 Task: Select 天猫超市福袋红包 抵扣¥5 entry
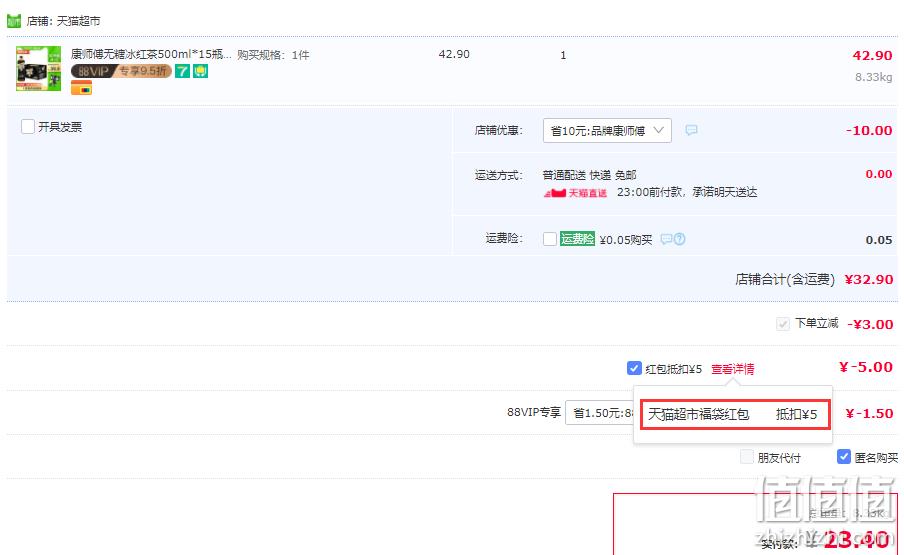point(735,414)
